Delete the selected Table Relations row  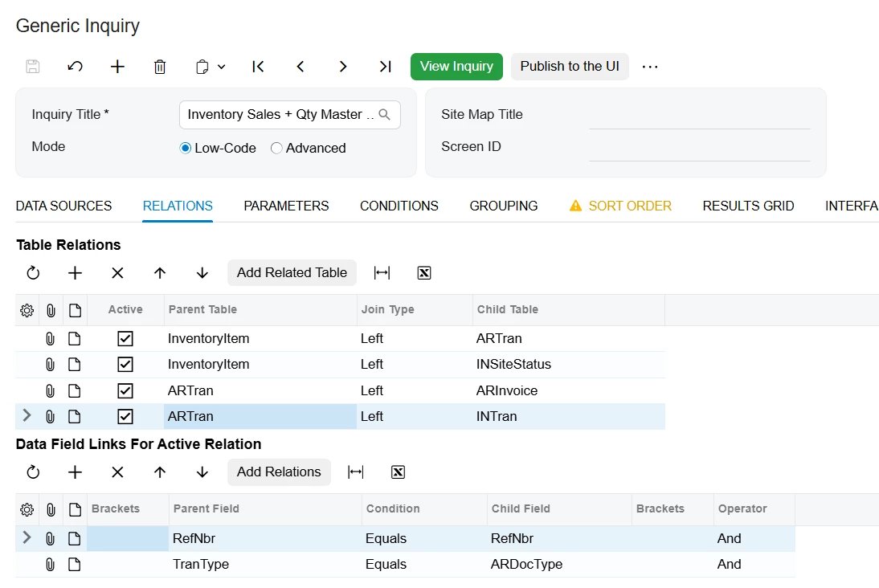117,273
